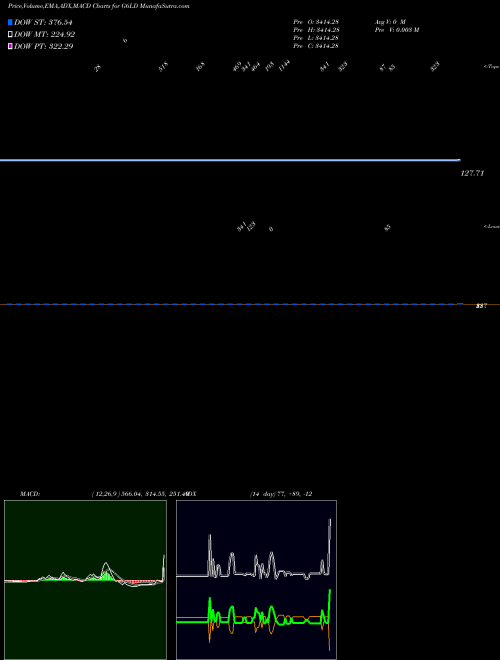Click the Pre L: 3414.28 value
The width and height of the screenshot is (500, 660).
pyautogui.click(x=316, y=38)
